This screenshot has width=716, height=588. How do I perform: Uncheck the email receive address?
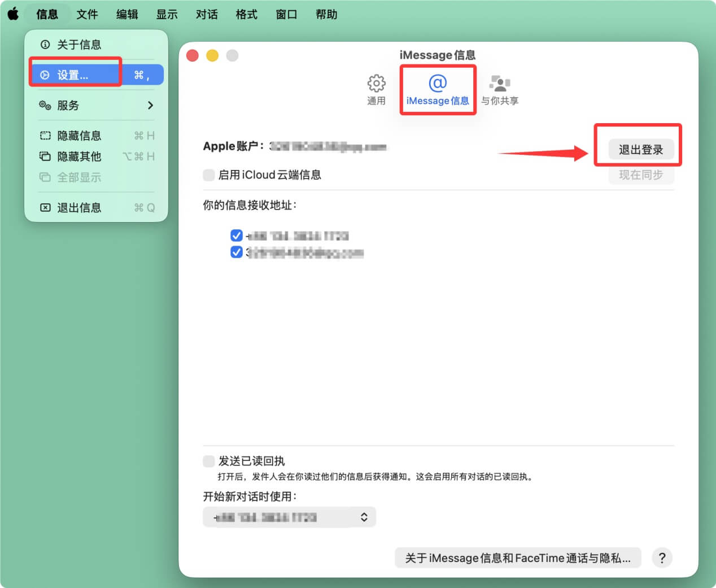(x=237, y=252)
